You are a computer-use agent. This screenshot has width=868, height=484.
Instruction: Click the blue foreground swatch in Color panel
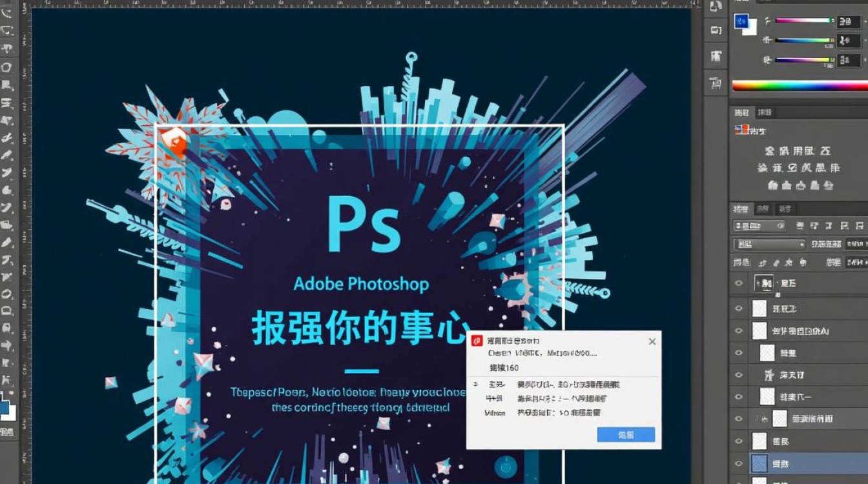pos(741,21)
